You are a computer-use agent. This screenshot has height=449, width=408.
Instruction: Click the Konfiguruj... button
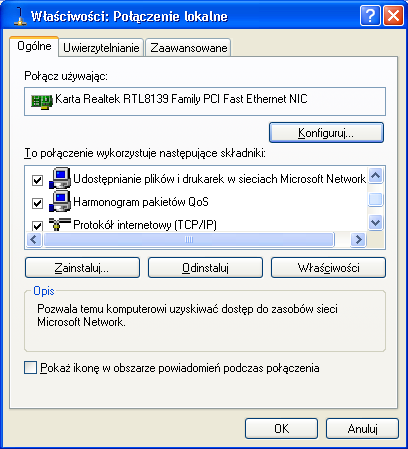pos(326,133)
